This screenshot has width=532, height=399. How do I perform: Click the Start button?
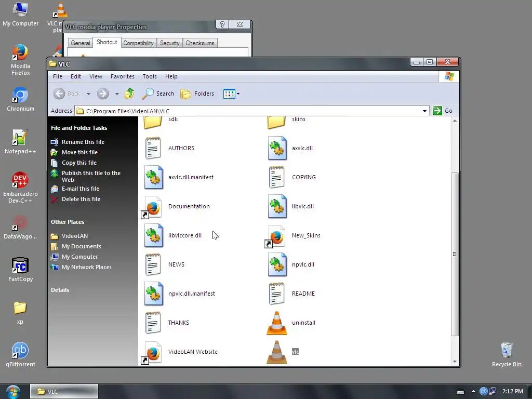[x=13, y=392]
